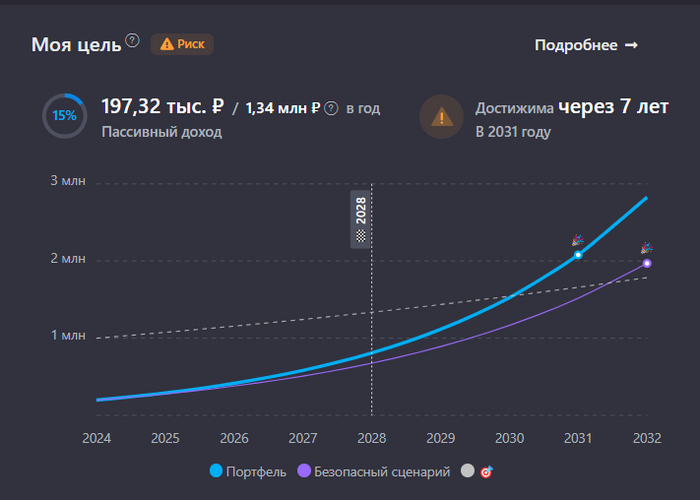Viewport: 700px width, 500px height.
Task: Click the purple Безопасный сценарий color dot
Action: (304, 471)
